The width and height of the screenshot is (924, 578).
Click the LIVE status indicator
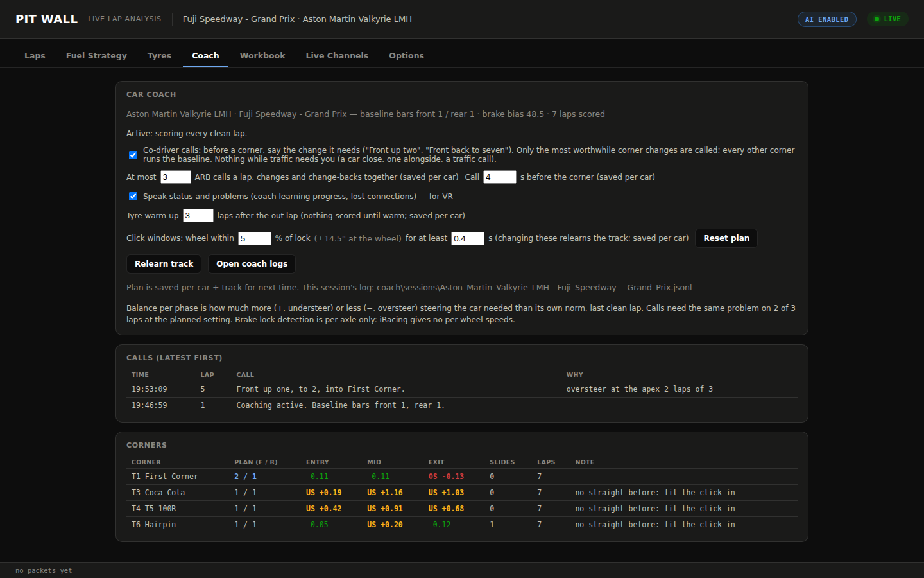887,19
